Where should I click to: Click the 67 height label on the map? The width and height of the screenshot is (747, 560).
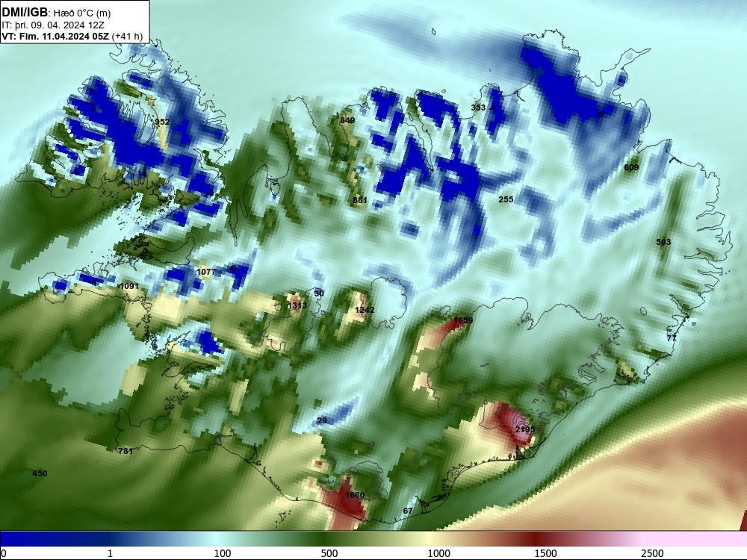tap(408, 511)
